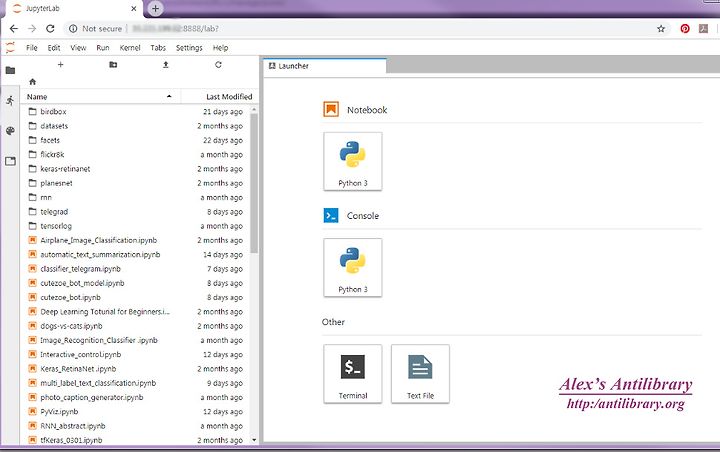Open the Settings menu
This screenshot has height=452, width=720.
[189, 48]
